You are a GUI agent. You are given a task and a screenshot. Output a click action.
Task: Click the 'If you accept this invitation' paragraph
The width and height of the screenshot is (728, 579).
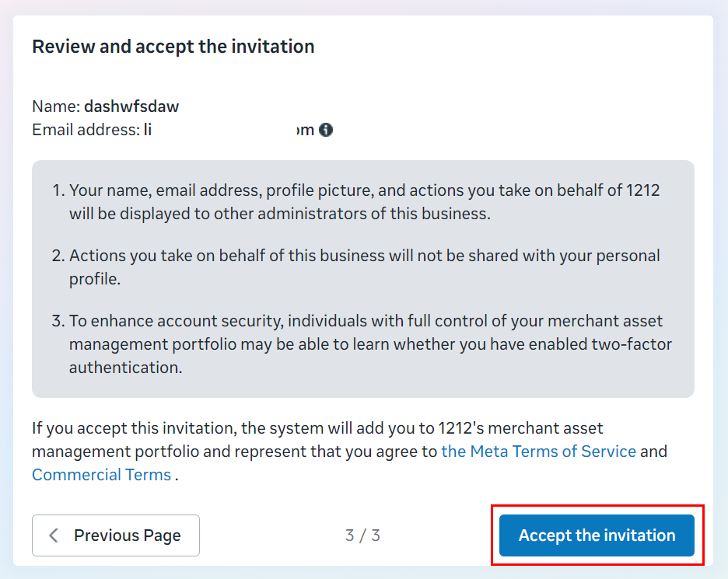pos(349,452)
